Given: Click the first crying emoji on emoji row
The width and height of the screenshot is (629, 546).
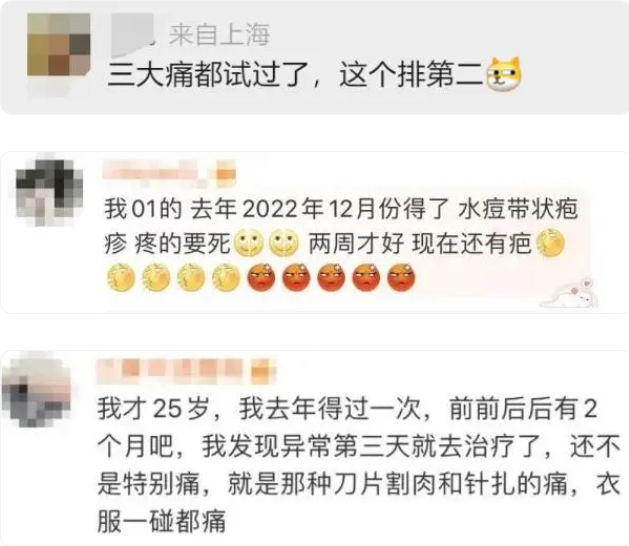Looking at the screenshot, I should [121, 277].
